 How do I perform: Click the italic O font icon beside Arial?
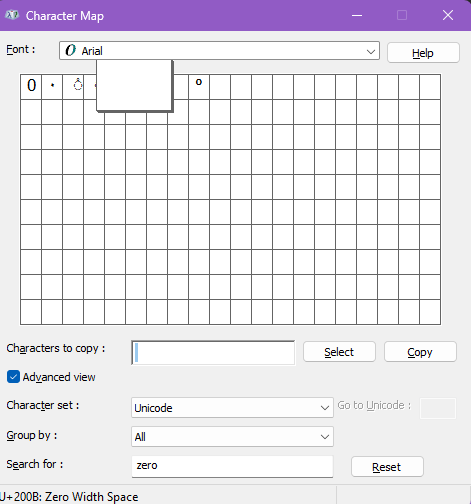tap(70, 50)
